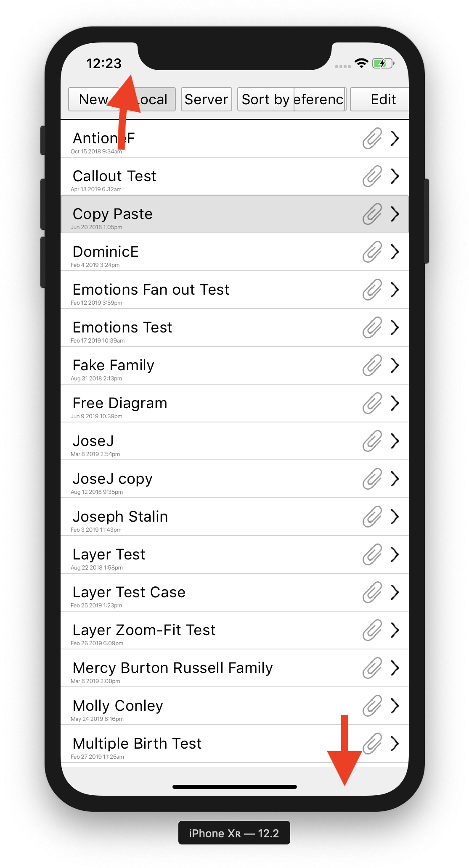This screenshot has height=868, width=469.
Task: Open Mercy Burton Russell Family chevron
Action: [x=395, y=668]
